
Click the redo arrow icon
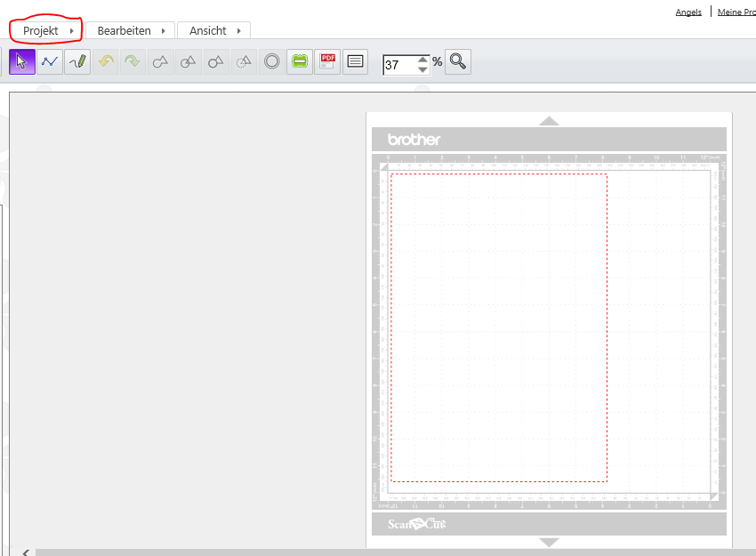pos(133,61)
